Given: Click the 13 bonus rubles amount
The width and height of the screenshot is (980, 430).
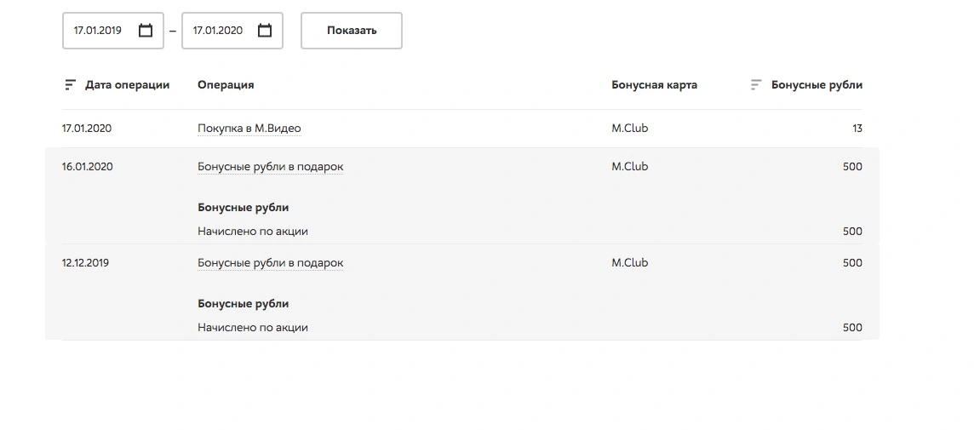Looking at the screenshot, I should 857,128.
